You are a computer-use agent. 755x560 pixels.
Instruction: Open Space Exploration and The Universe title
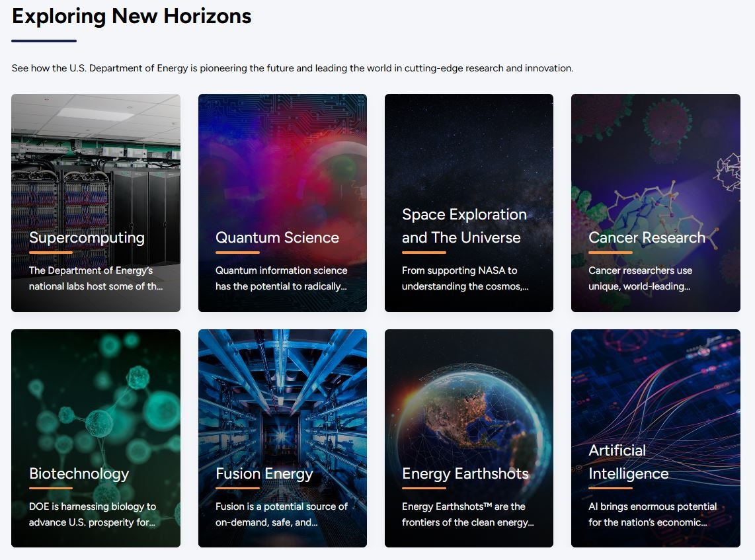(463, 226)
